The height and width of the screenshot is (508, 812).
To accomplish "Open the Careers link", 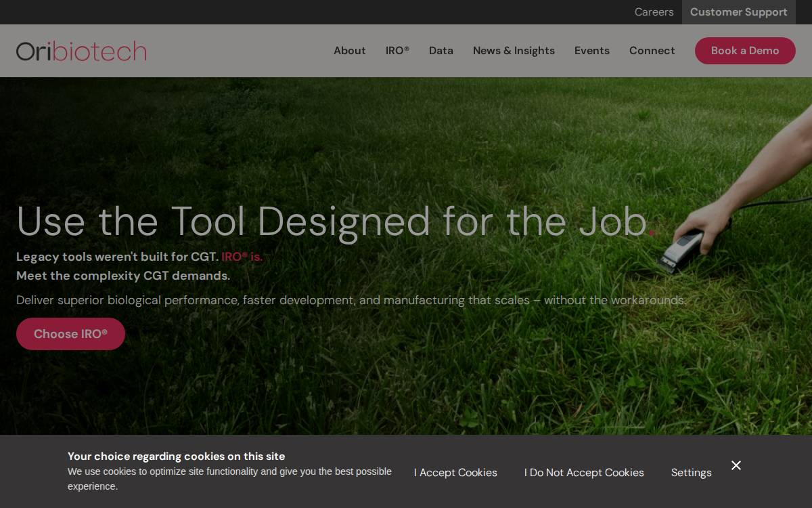I will (654, 12).
